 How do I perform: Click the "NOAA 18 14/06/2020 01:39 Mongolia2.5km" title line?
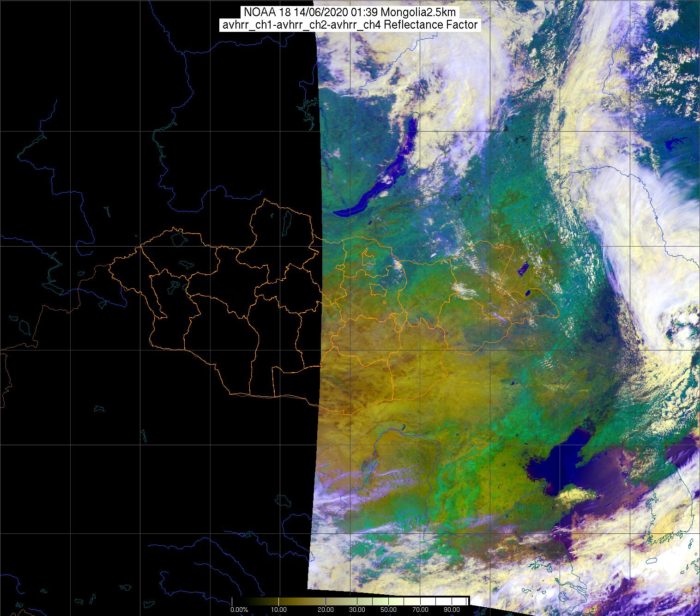[x=350, y=12]
